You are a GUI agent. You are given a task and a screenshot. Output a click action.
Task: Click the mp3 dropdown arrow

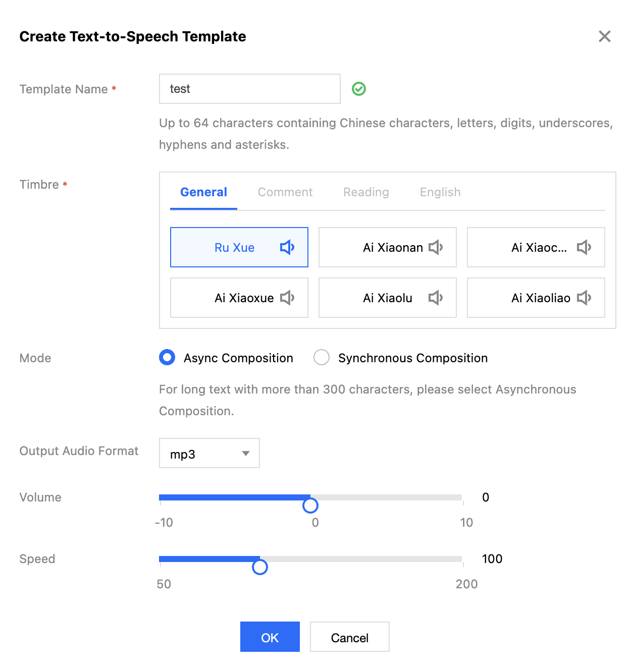pos(246,454)
